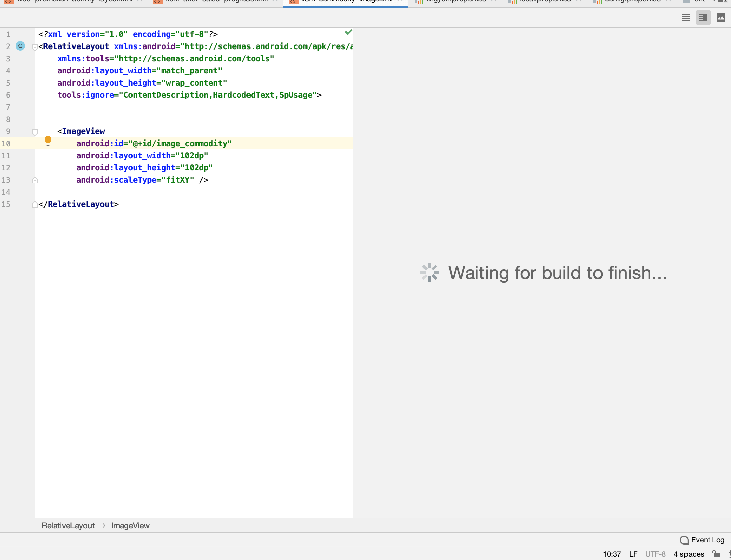Image resolution: width=731 pixels, height=560 pixels.
Task: Select ImageView in the breadcrumb bar
Action: pyautogui.click(x=130, y=526)
